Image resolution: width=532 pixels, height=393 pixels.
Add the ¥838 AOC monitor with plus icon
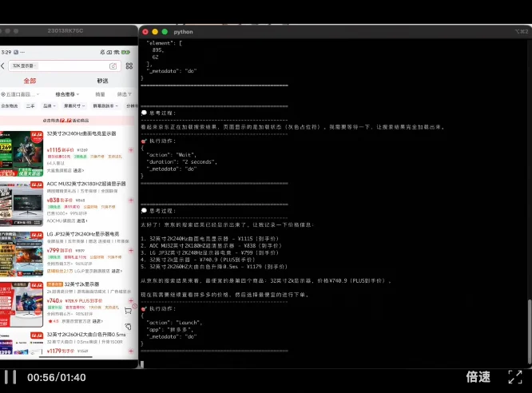pos(131,200)
